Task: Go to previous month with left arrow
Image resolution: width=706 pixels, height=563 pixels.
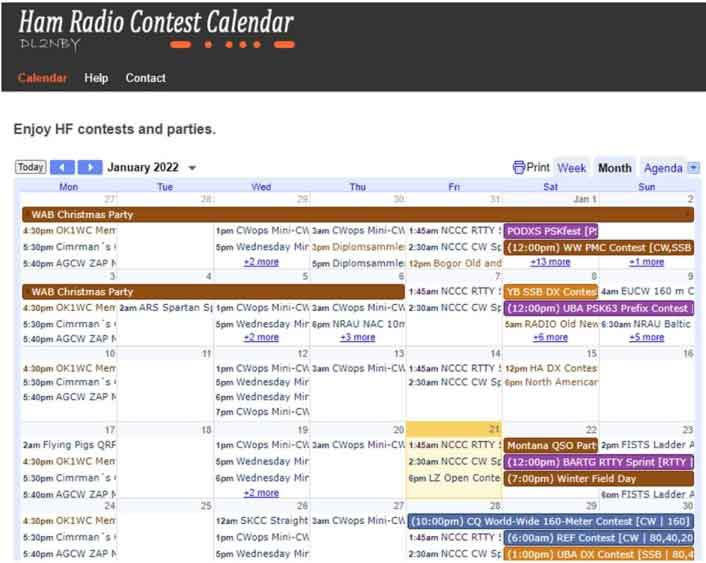Action: pos(62,168)
